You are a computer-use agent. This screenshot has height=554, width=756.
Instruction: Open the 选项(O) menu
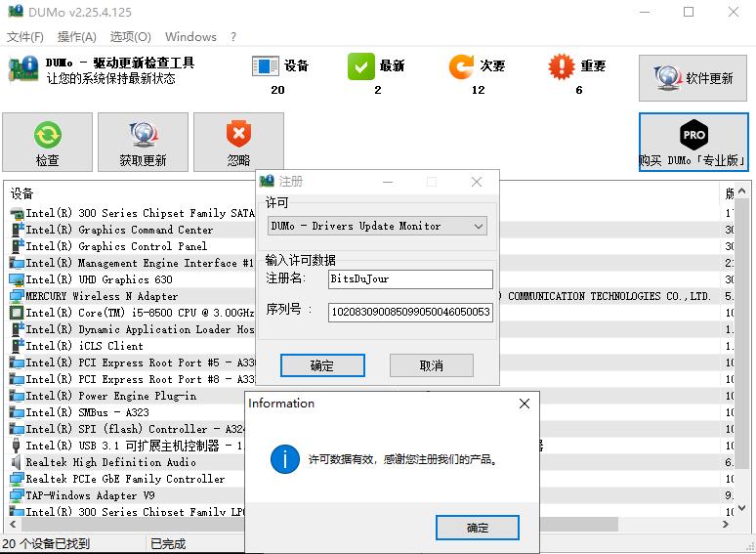[x=130, y=37]
